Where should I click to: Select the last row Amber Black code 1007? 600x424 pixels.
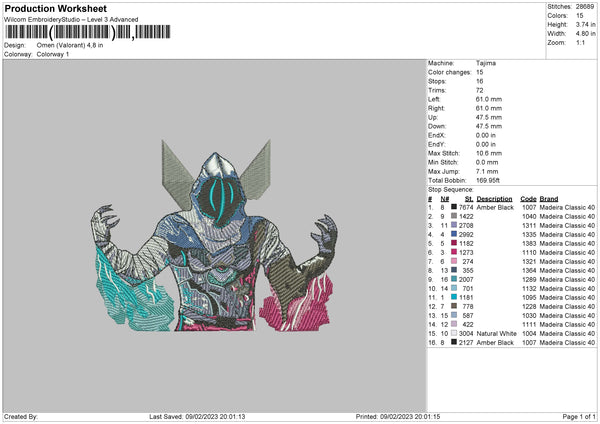point(528,342)
